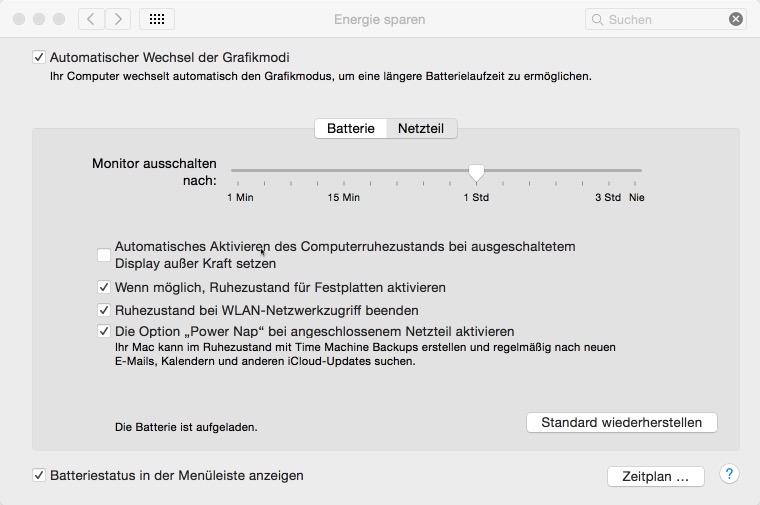Toggle the Power Nap option checkbox
This screenshot has width=760, height=505.
[104, 332]
